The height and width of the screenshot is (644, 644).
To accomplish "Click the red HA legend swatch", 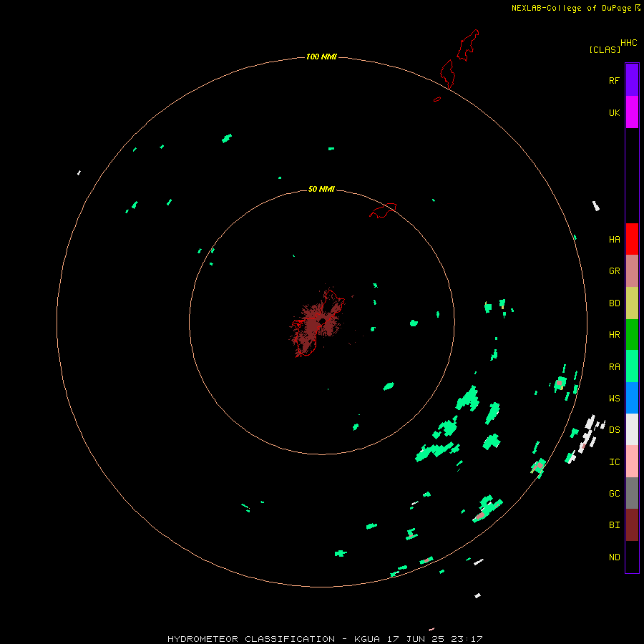I will coord(632,239).
